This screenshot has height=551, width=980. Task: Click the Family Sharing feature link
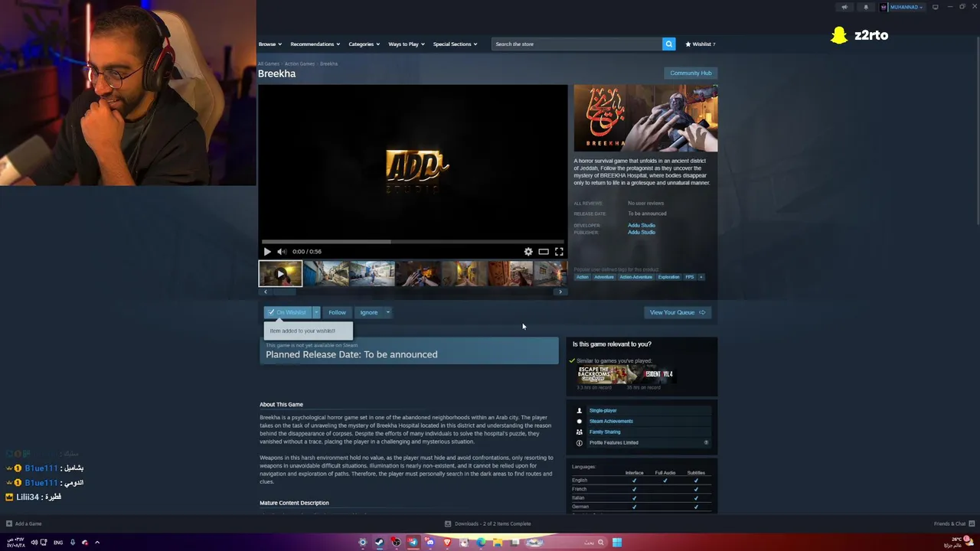605,432
